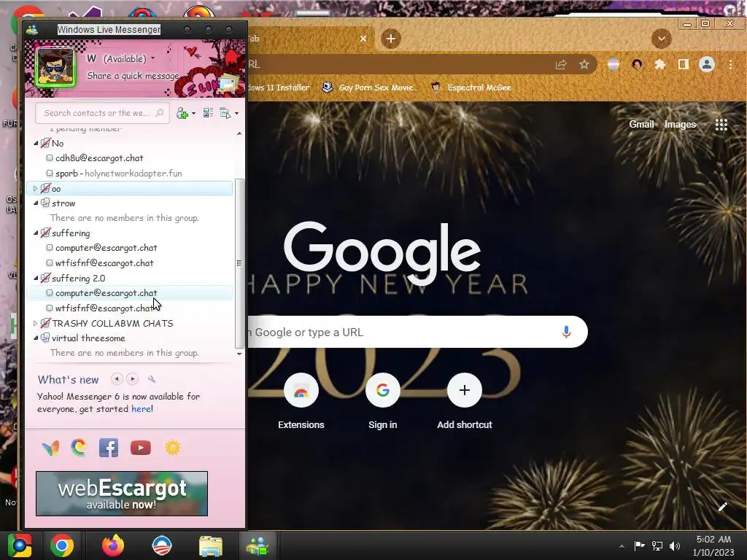This screenshot has height=560, width=747.
Task: Open What's new options wrench icon
Action: (x=152, y=379)
